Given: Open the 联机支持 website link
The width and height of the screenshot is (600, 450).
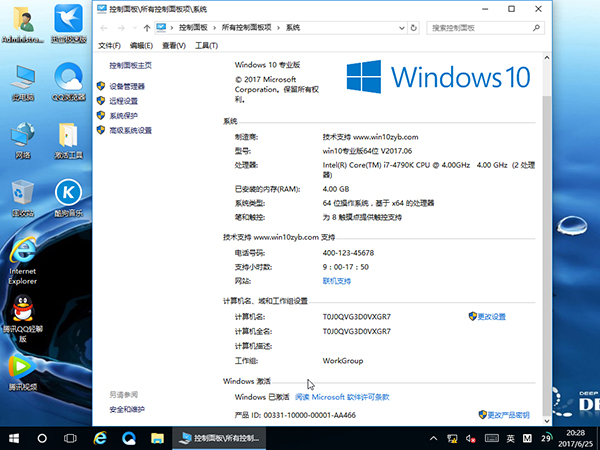Looking at the screenshot, I should [x=337, y=281].
